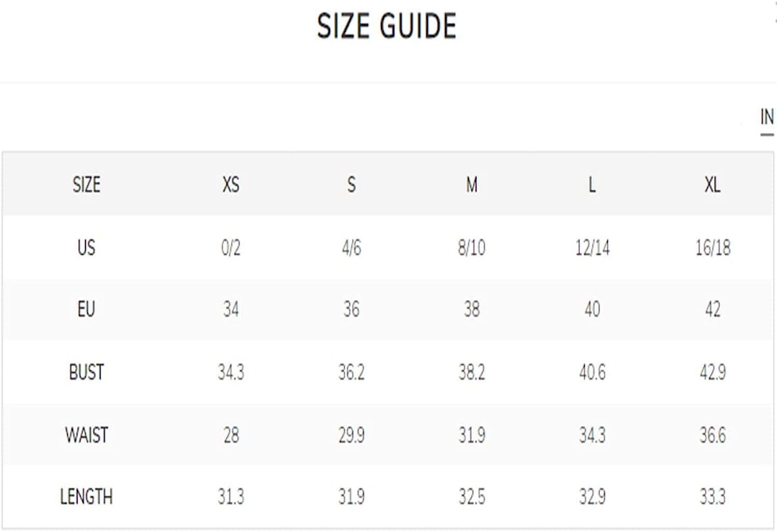Select the XL size column header
This screenshot has height=532, width=777.
click(712, 184)
